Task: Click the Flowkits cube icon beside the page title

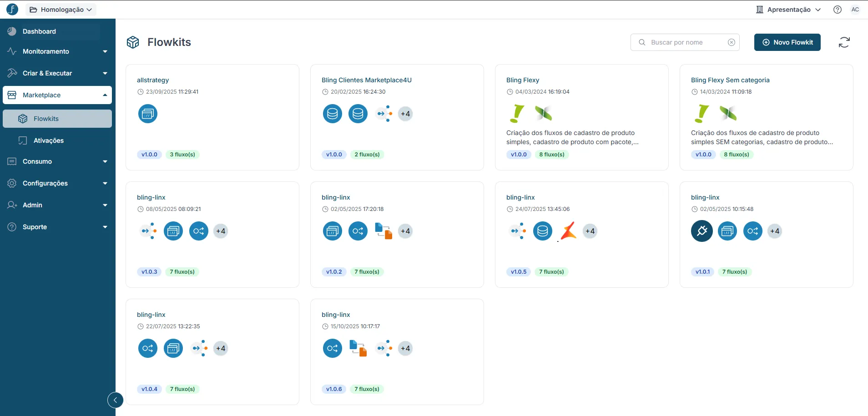Action: coord(133,42)
